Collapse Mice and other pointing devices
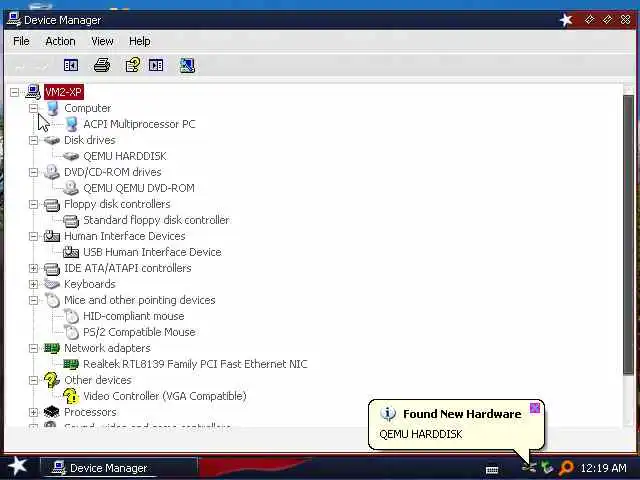This screenshot has height=480, width=640. click(33, 300)
